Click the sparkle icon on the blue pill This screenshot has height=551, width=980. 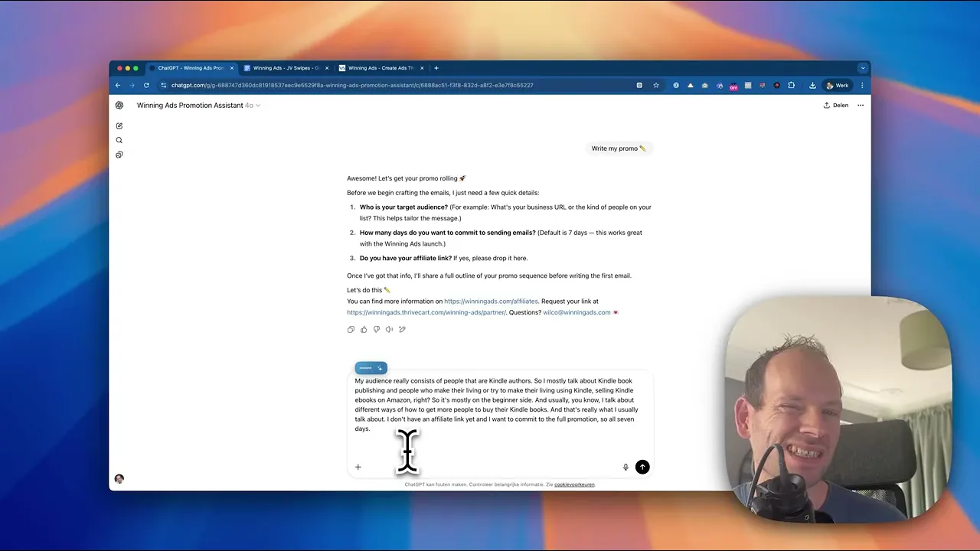(x=380, y=368)
